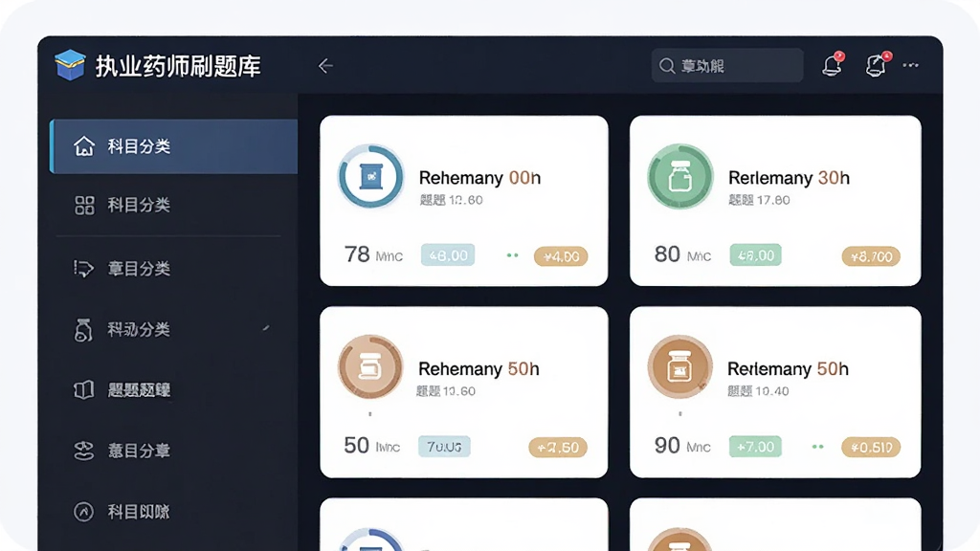Screen dimensions: 980x551
Task: Click the +2.50 orange badge
Action: point(558,448)
